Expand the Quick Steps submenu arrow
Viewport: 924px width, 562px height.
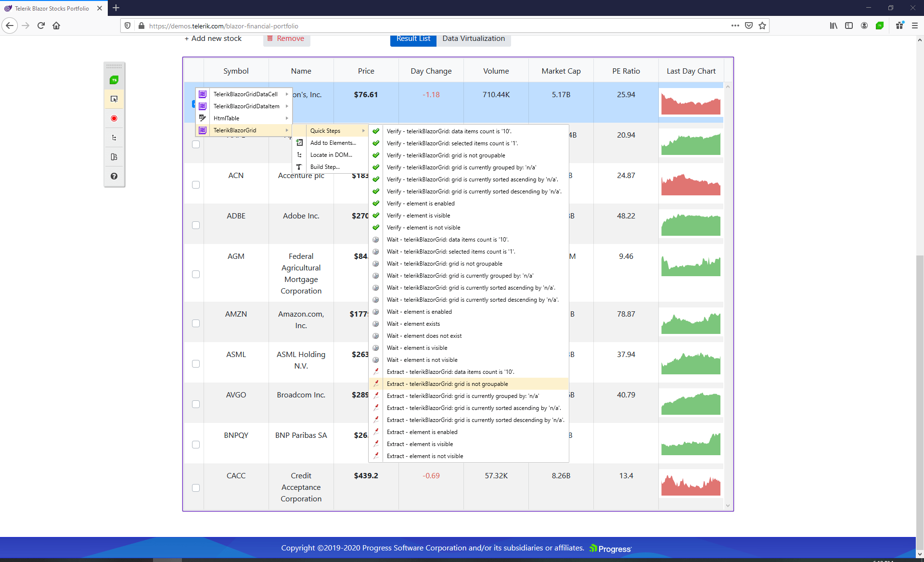click(363, 131)
